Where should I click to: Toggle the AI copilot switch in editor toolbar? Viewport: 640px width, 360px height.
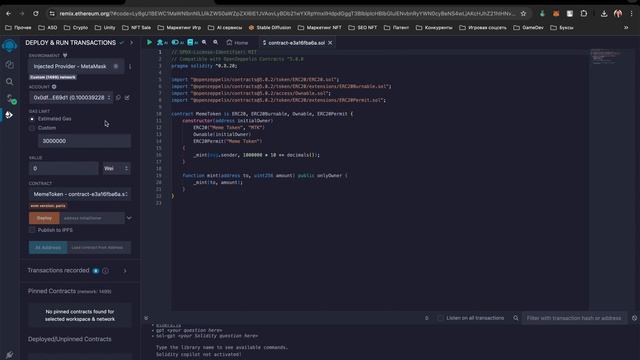click(x=177, y=42)
